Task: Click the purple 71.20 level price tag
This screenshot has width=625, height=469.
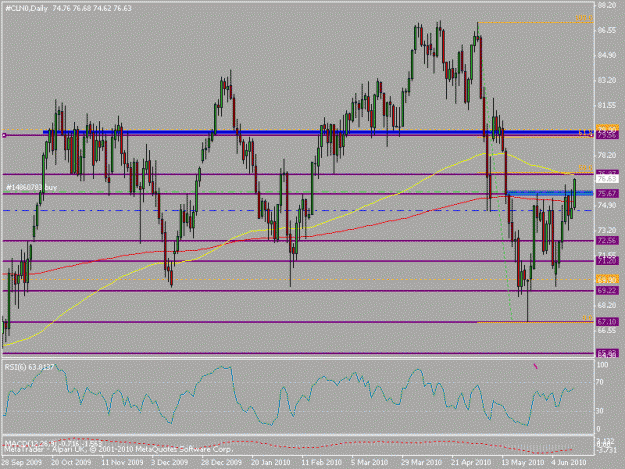Action: [x=607, y=261]
